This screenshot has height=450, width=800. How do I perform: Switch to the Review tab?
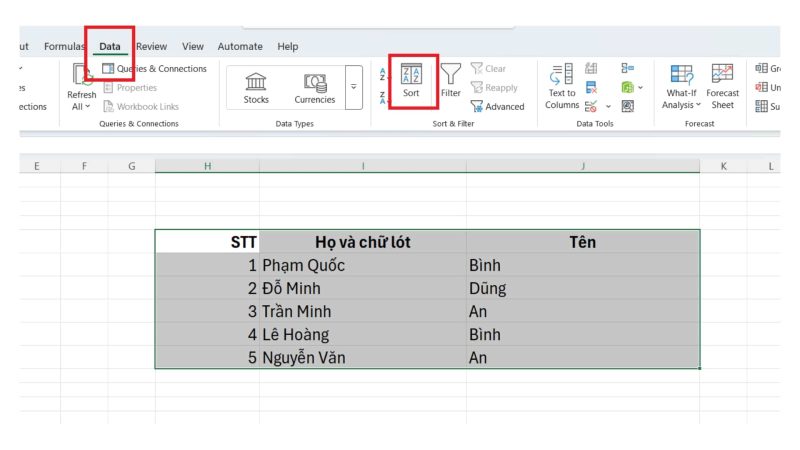pyautogui.click(x=152, y=46)
